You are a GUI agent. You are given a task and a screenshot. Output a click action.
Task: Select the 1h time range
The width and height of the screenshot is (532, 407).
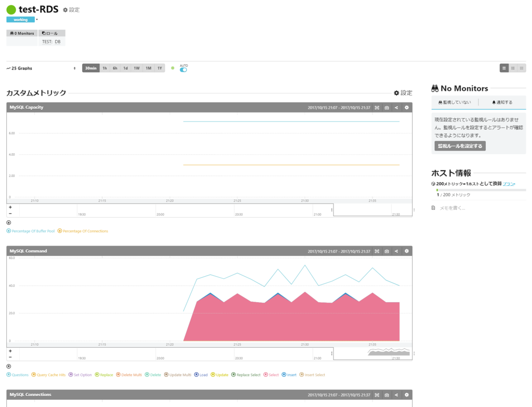coord(105,68)
